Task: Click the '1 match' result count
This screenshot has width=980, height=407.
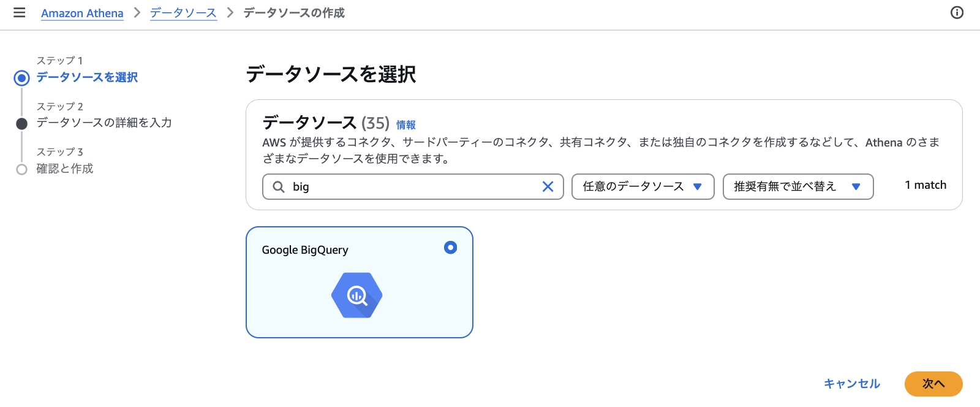Action: point(925,185)
